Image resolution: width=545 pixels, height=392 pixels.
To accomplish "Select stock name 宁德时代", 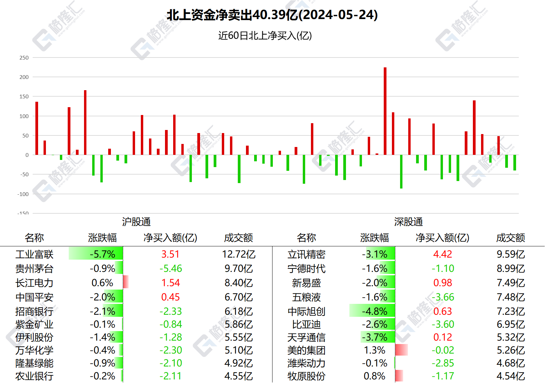I will pos(307,268).
